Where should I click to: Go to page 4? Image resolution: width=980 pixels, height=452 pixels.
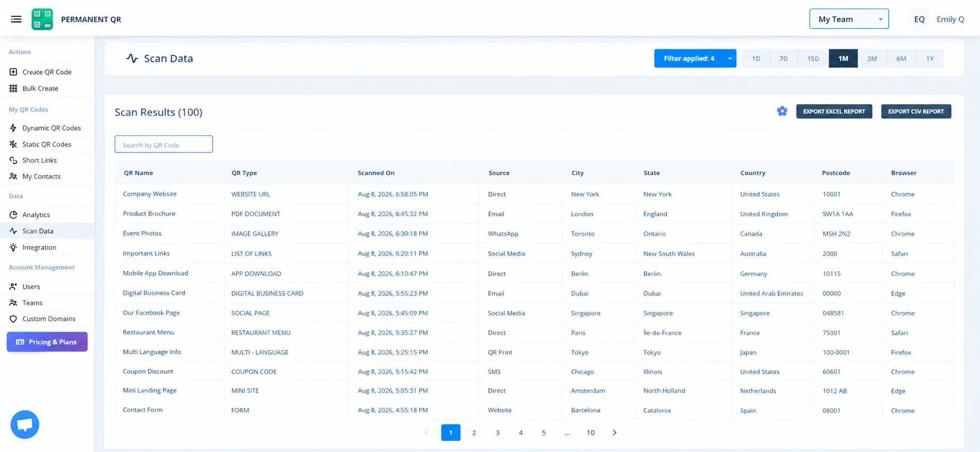[521, 432]
